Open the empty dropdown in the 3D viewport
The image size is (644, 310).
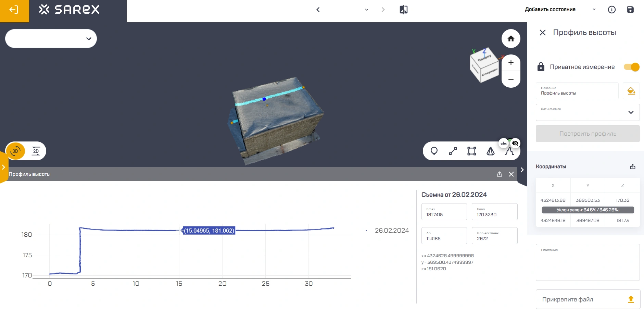click(x=51, y=39)
